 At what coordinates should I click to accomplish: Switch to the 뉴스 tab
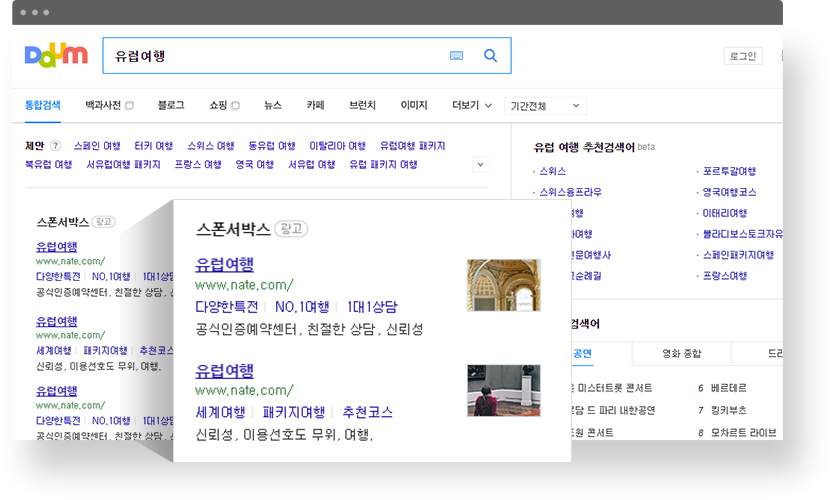[273, 105]
